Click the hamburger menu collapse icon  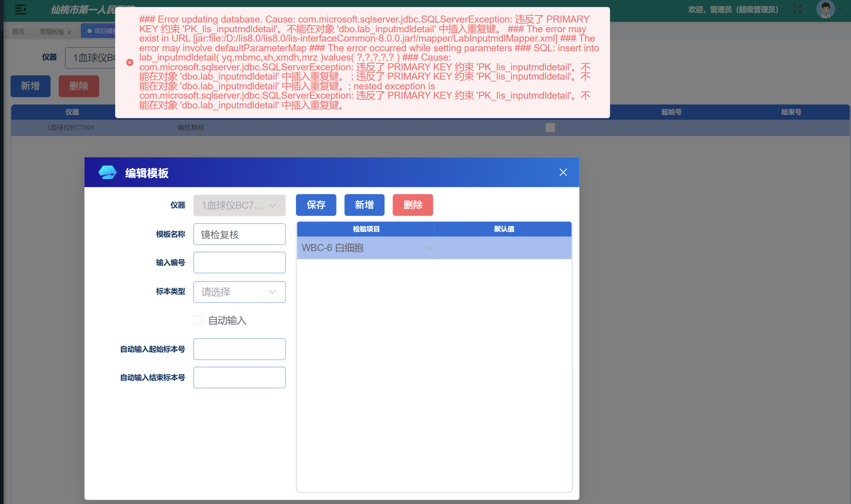point(20,10)
